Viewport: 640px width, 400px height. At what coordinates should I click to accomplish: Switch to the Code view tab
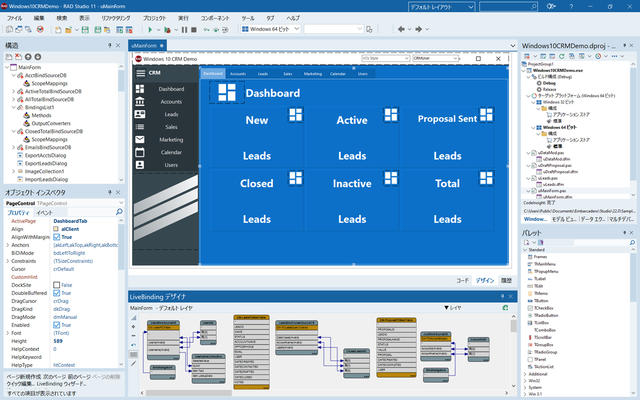[462, 280]
